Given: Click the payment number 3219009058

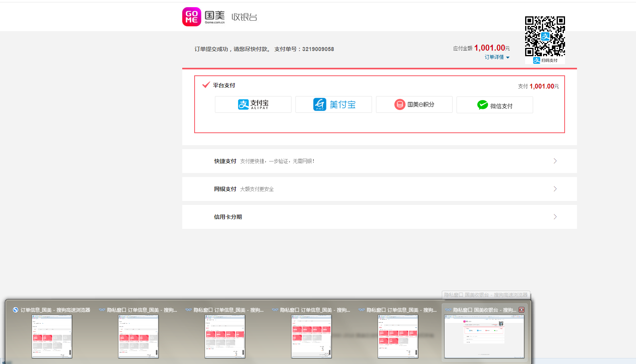Looking at the screenshot, I should [318, 49].
